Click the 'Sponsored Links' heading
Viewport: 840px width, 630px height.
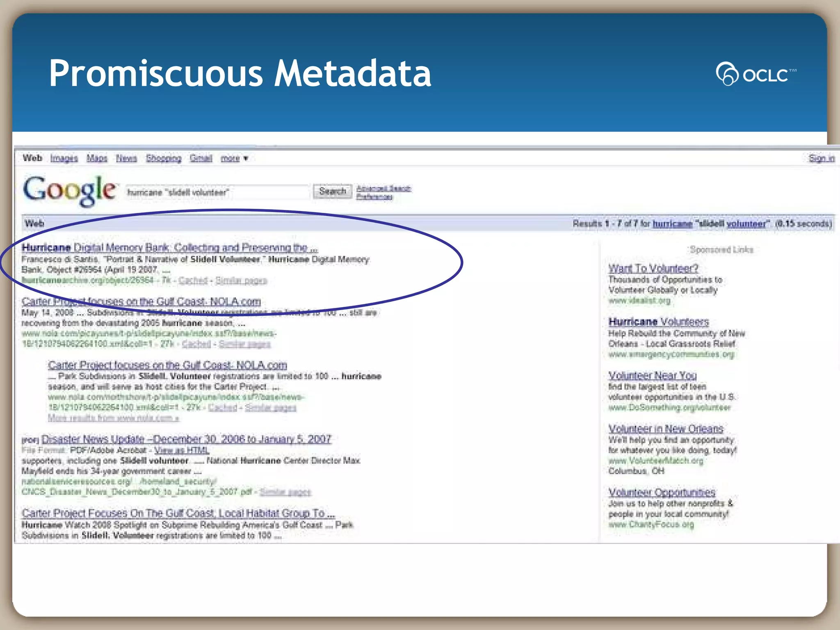pyautogui.click(x=721, y=250)
